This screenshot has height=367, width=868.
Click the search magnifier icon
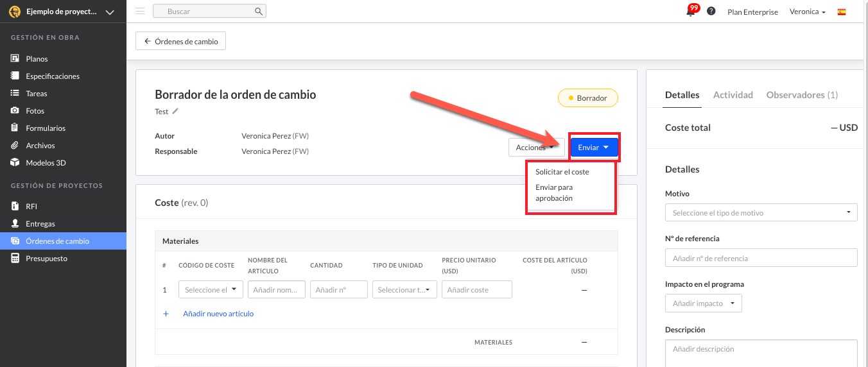(259, 12)
